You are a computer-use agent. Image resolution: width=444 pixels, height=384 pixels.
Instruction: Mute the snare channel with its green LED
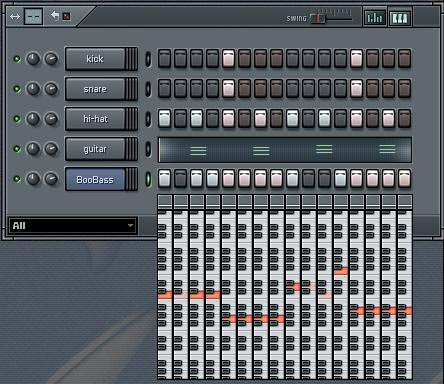click(17, 89)
